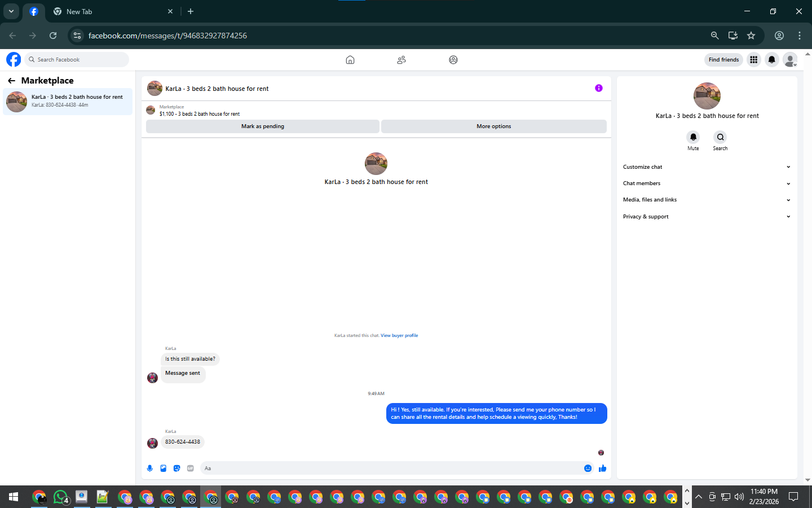
Task: Send a thumbs up like
Action: pyautogui.click(x=602, y=468)
